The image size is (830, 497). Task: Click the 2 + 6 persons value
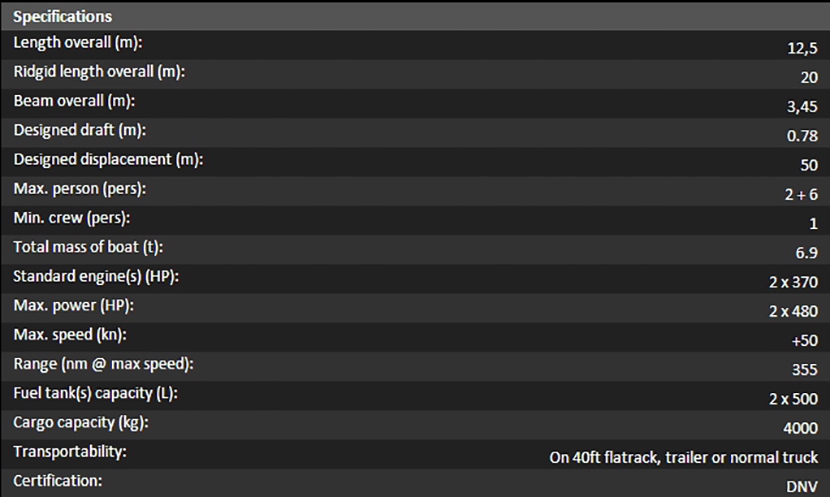pos(801,194)
